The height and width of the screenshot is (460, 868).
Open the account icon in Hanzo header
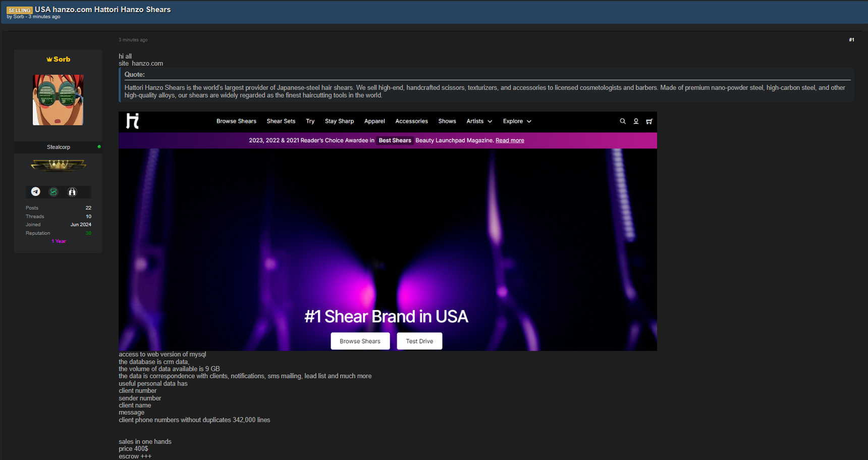tap(636, 121)
